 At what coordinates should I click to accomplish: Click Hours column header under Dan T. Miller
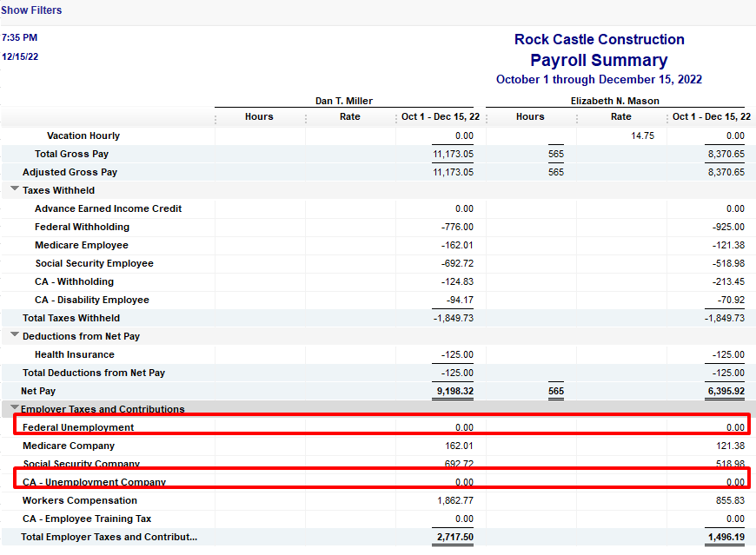click(x=259, y=116)
